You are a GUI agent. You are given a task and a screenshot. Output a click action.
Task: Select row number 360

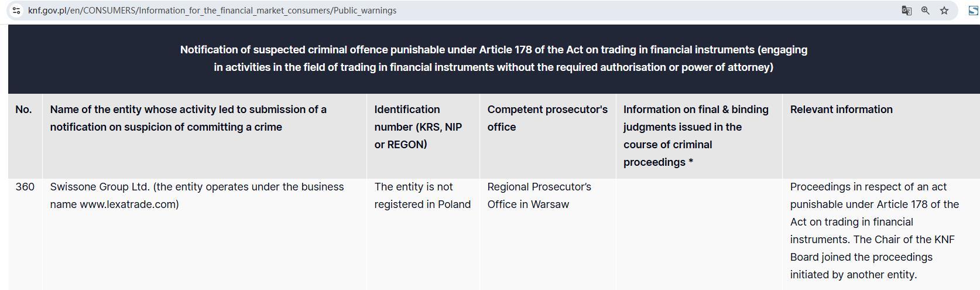pyautogui.click(x=25, y=187)
